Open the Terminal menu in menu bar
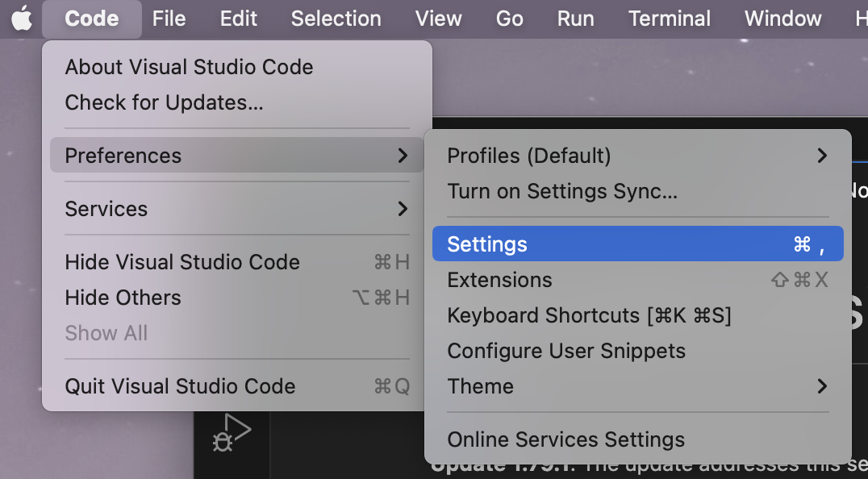868x479 pixels. pos(670,19)
